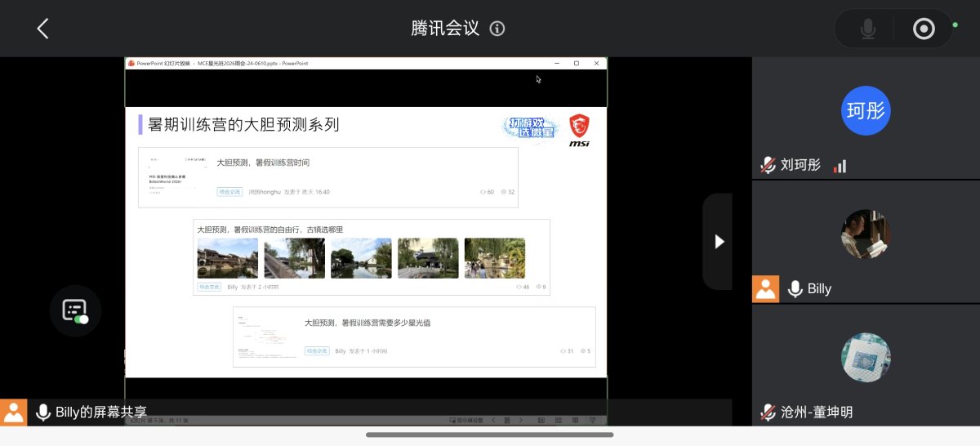Collapse participant panel with the arrow handle
Image resolution: width=980 pixels, height=446 pixels.
point(719,241)
